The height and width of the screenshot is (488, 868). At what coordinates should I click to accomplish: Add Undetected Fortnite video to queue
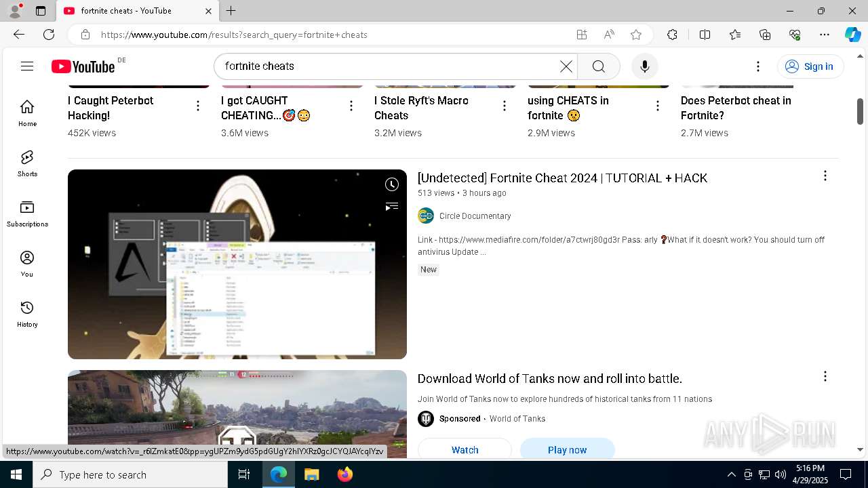click(x=392, y=206)
